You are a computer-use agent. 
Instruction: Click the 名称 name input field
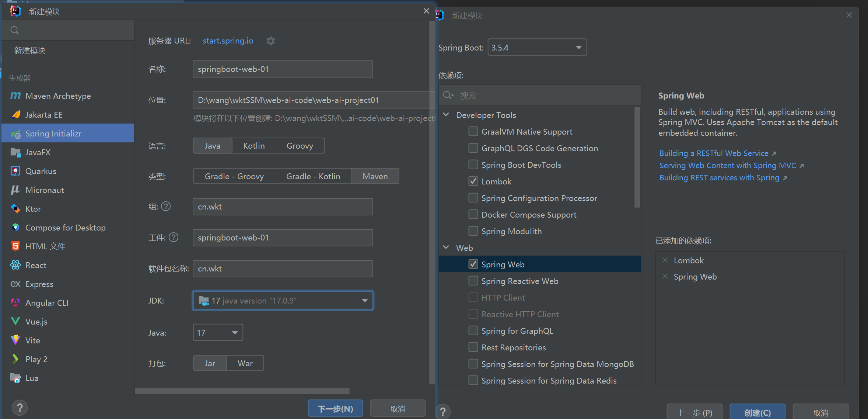(283, 69)
